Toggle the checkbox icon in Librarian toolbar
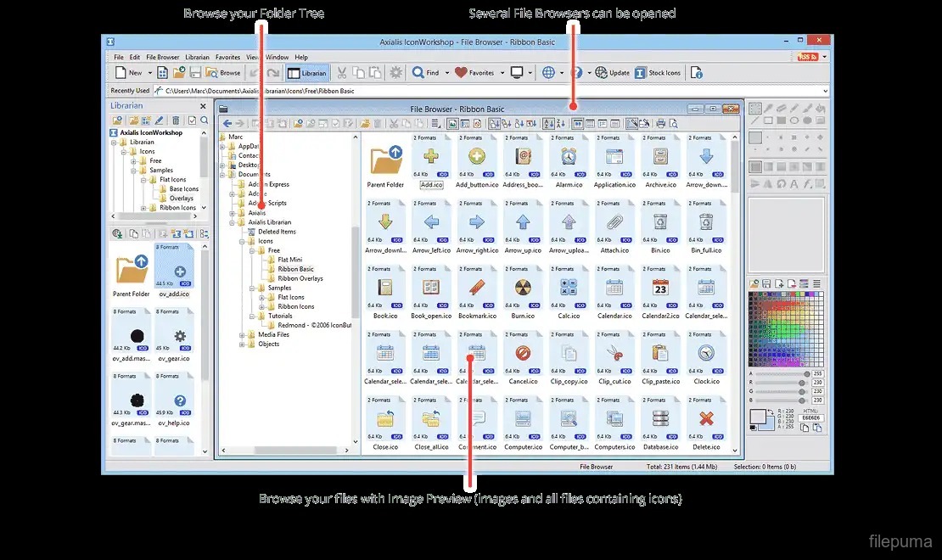Image resolution: width=942 pixels, height=560 pixels. 192,120
